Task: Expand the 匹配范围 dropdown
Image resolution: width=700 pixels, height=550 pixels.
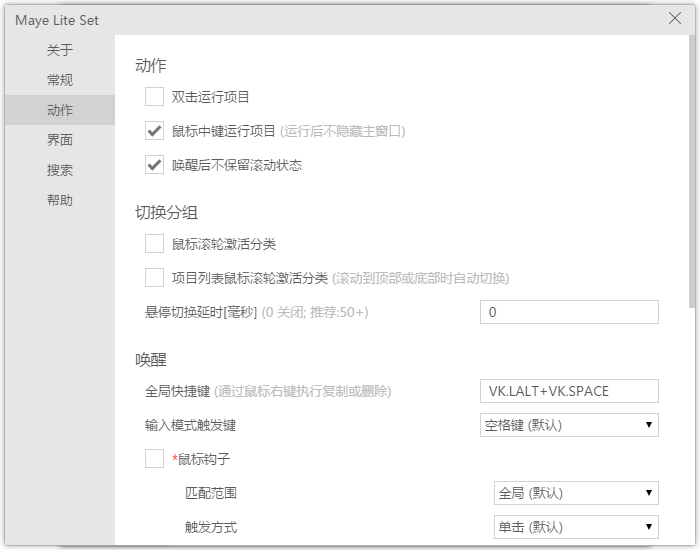Action: 576,493
